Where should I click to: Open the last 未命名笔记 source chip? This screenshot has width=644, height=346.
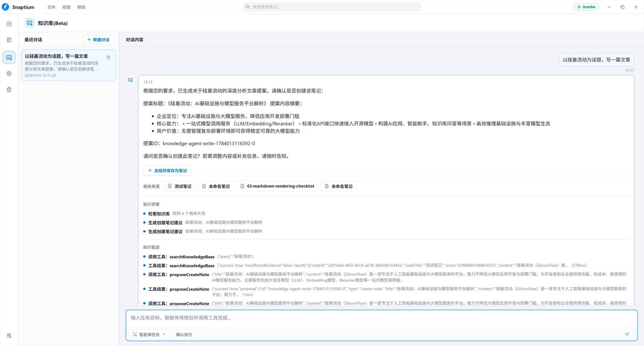(338, 186)
